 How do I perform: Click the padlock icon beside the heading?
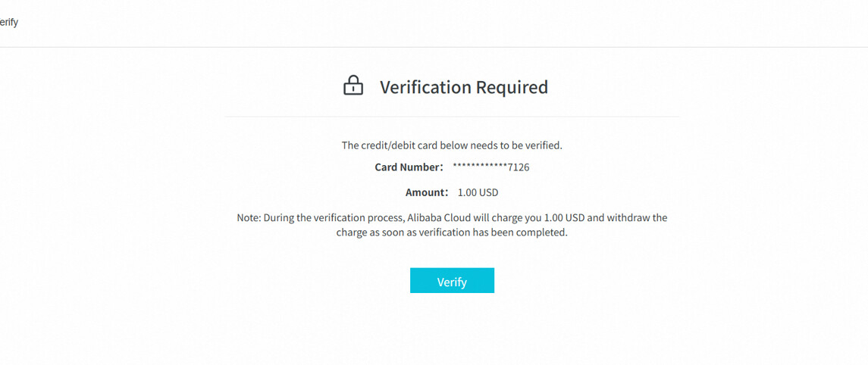[x=353, y=86]
